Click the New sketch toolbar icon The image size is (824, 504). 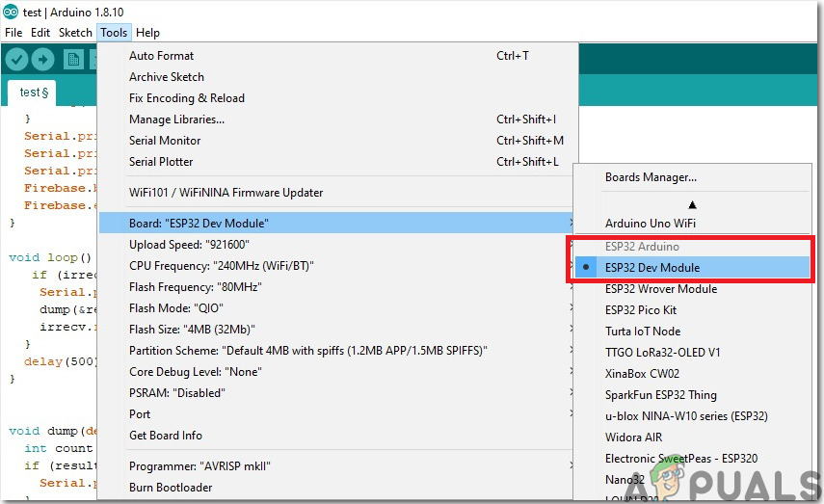[x=73, y=59]
